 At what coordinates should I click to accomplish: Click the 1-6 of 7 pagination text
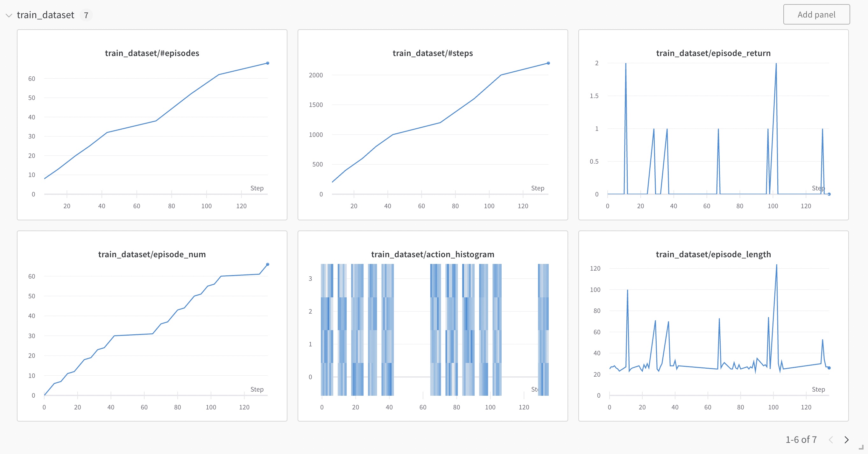[x=801, y=439]
